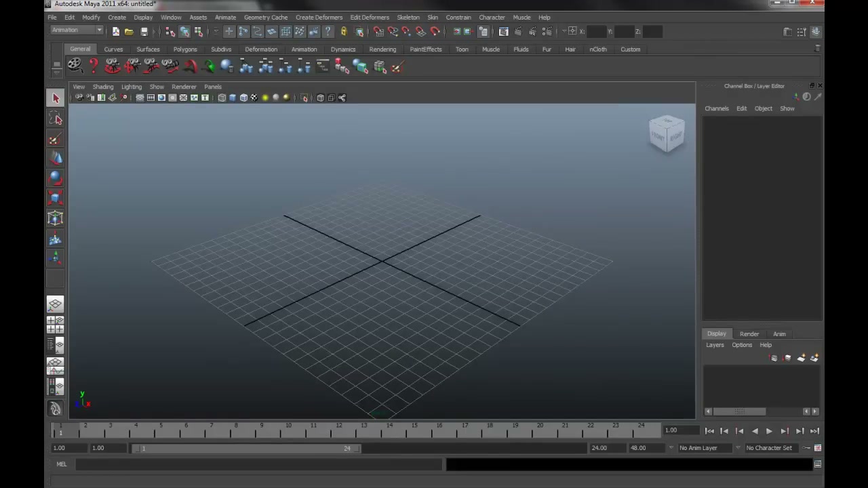Toggle auto keyframe key icon
Image resolution: width=868 pixels, height=488 pixels.
coord(806,447)
